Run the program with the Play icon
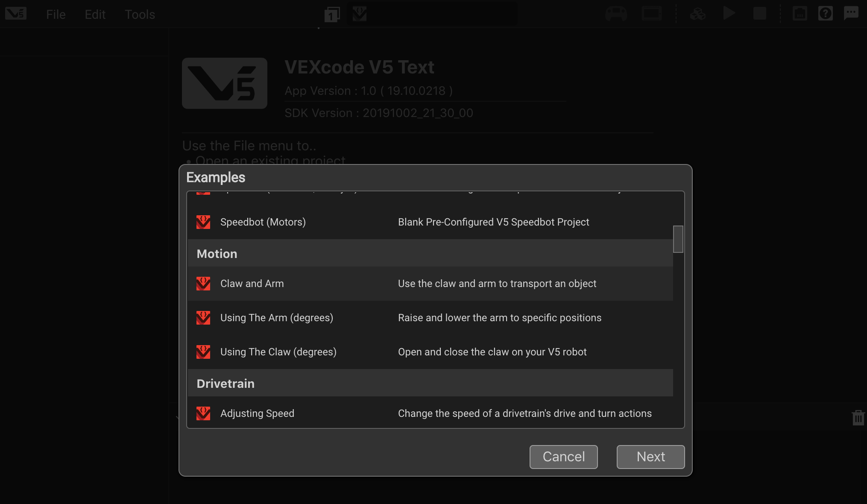Screen dimensions: 867x504 [x=729, y=13]
